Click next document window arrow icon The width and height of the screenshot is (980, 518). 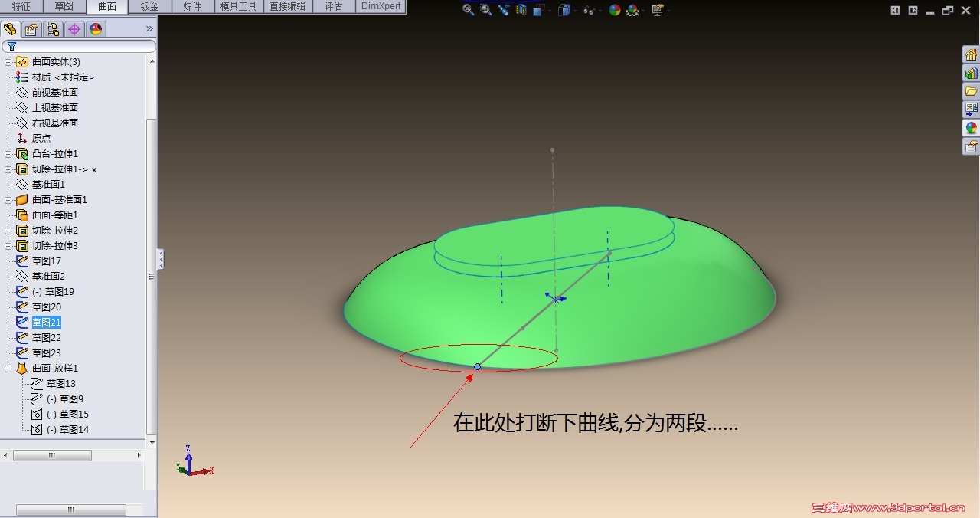pos(913,10)
